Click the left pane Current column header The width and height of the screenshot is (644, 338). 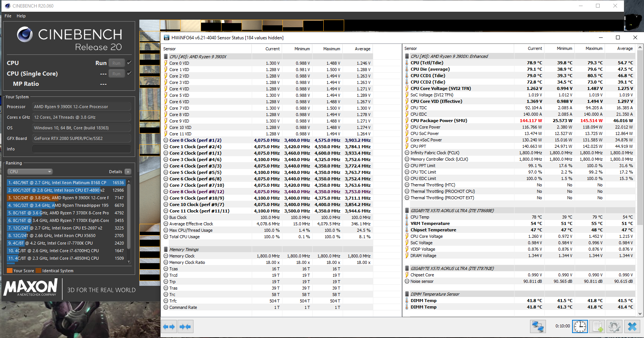click(x=273, y=49)
